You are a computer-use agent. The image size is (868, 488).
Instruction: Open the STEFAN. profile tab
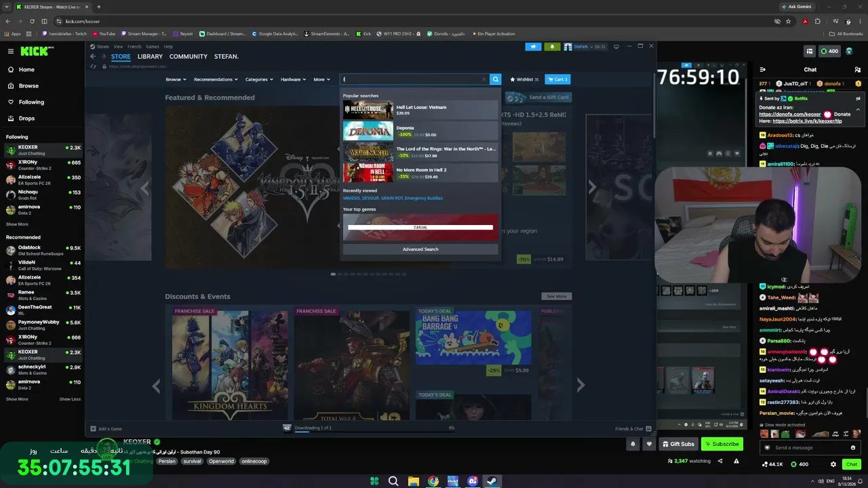click(x=226, y=56)
